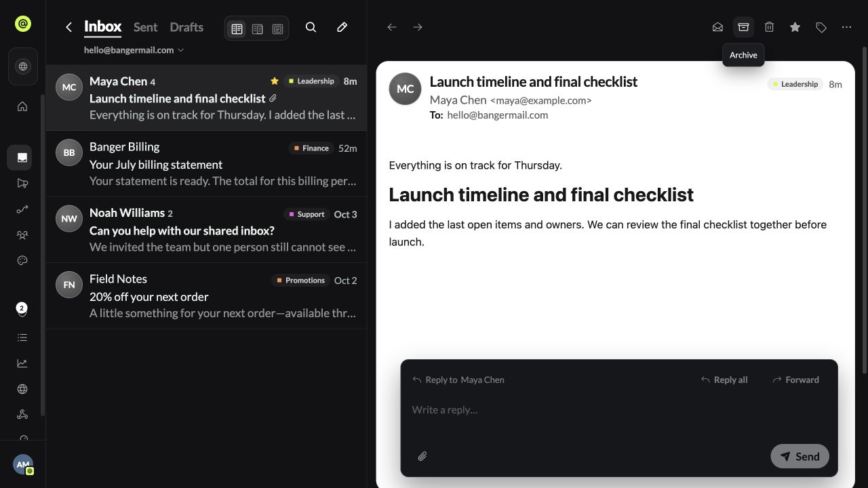This screenshot has width=868, height=488.
Task: Open the contacts group icon in sidebar
Action: pyautogui.click(x=22, y=235)
